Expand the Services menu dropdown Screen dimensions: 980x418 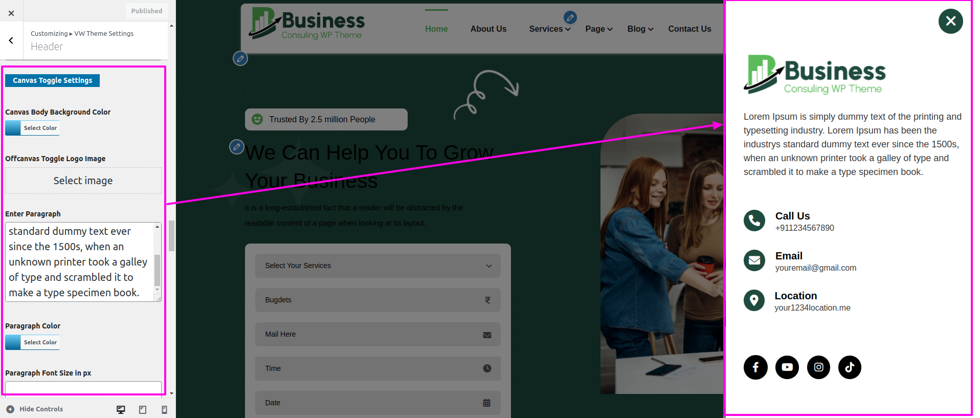(x=550, y=29)
